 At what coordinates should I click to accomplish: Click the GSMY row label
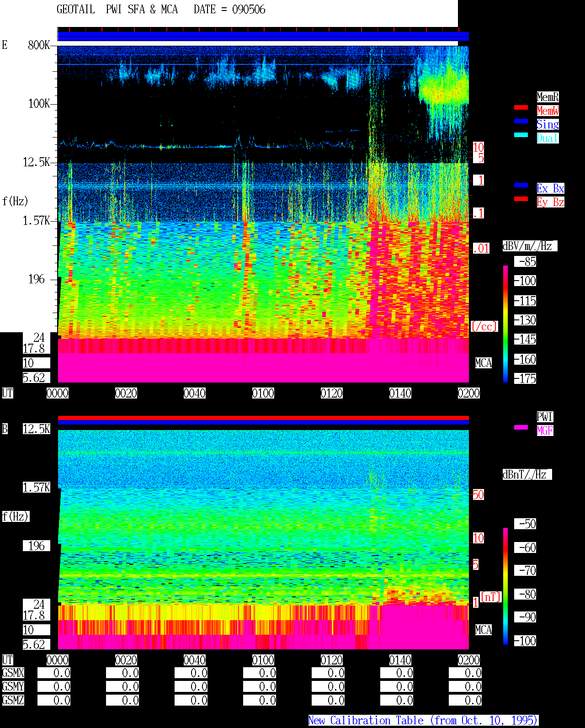[13, 686]
